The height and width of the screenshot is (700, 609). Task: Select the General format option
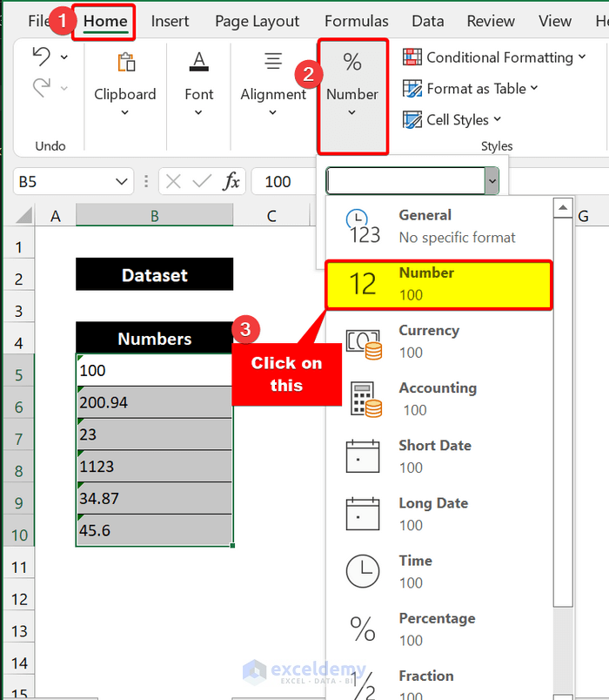(439, 225)
